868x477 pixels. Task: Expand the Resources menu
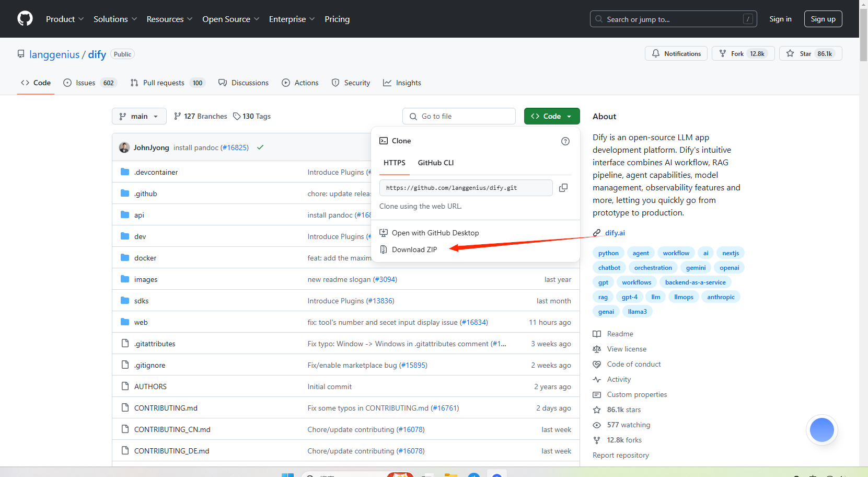click(170, 19)
